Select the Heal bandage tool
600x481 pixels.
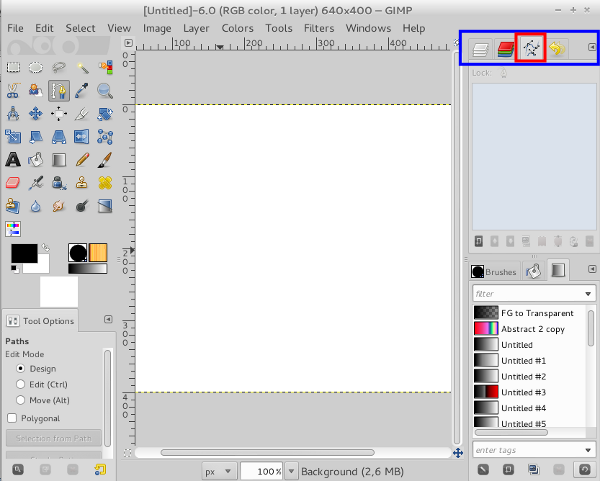point(105,183)
